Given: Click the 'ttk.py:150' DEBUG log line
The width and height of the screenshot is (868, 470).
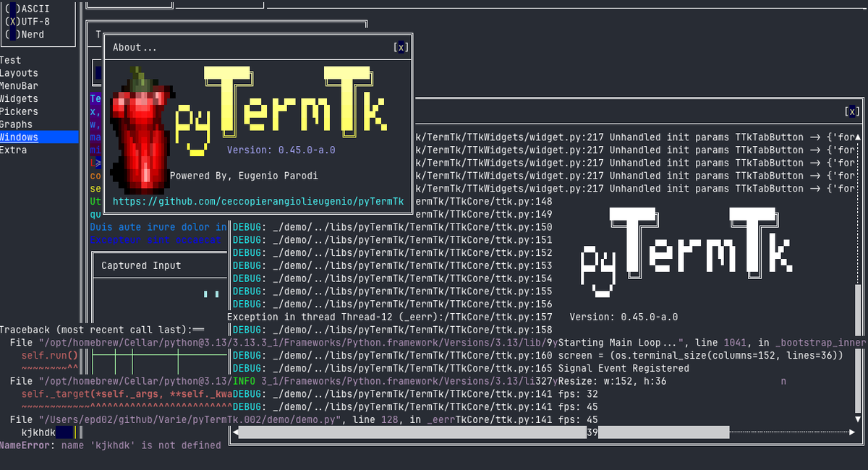Looking at the screenshot, I should tap(392, 227).
